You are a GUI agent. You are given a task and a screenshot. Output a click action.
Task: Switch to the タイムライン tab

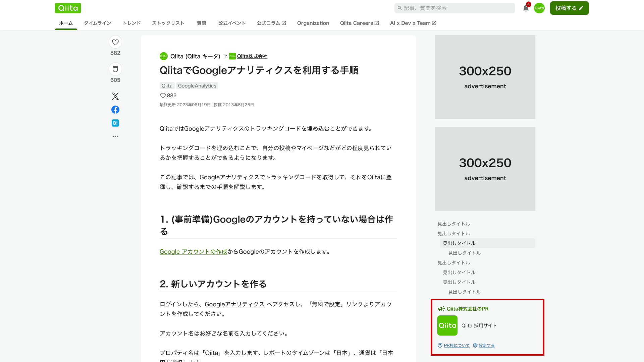point(98,23)
